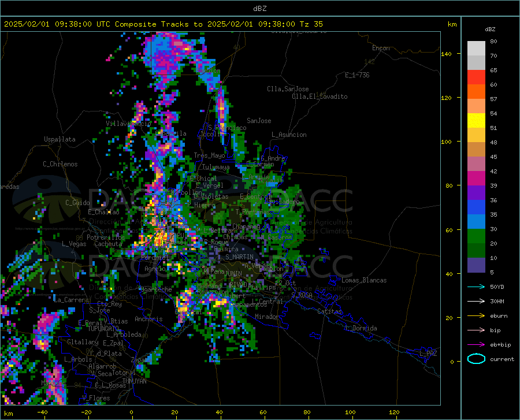Viewport: 520px width, 420px height.
Task: Click the 'eb+bip' legend label
Action: (x=500, y=345)
